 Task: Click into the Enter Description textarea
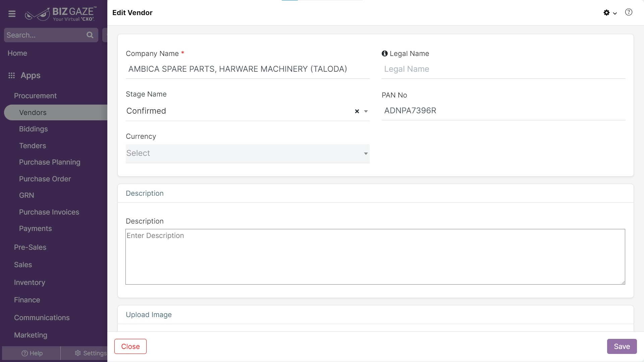pyautogui.click(x=375, y=257)
